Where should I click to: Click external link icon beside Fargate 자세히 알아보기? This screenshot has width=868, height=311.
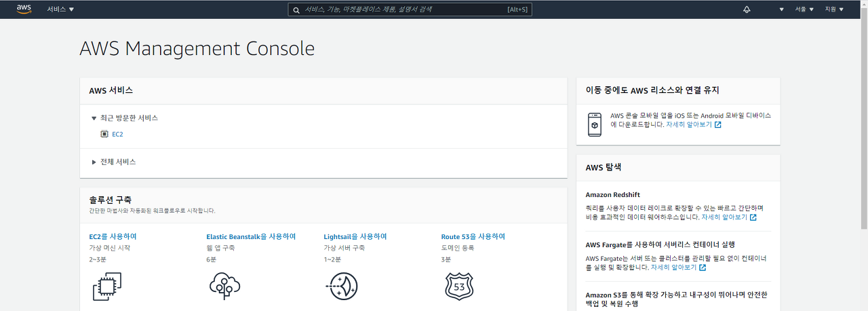pyautogui.click(x=703, y=268)
